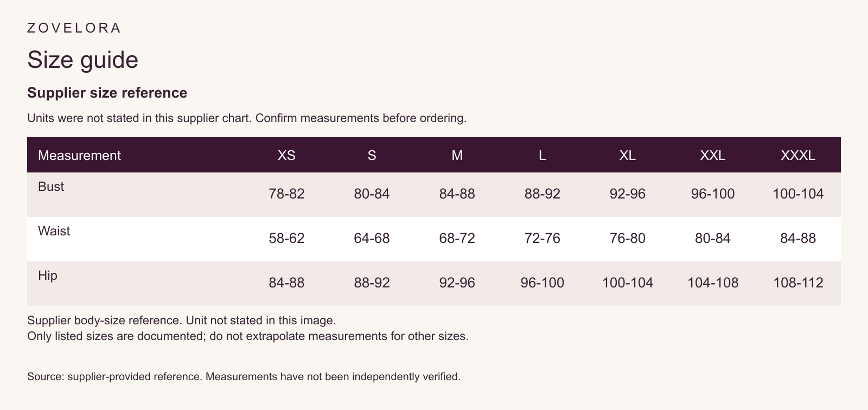Click Bust measurement 96-100 under XXL
The image size is (868, 410).
(x=713, y=194)
